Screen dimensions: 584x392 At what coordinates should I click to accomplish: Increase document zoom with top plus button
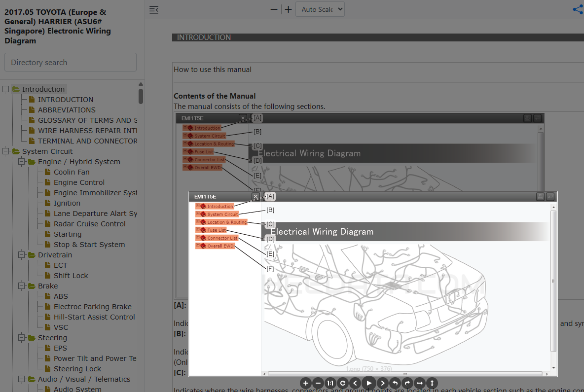coord(288,9)
